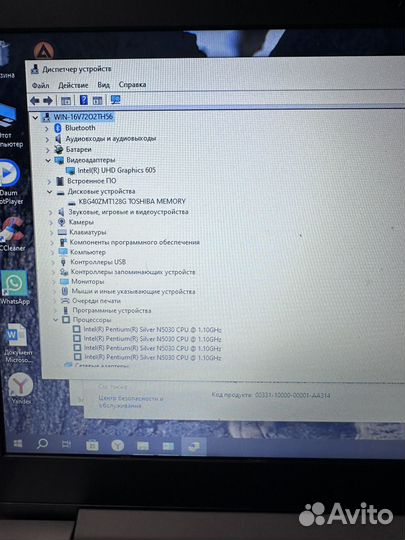This screenshot has height=540, width=405.
Task: Click the Bluetooth category icon
Action: pyautogui.click(x=58, y=128)
